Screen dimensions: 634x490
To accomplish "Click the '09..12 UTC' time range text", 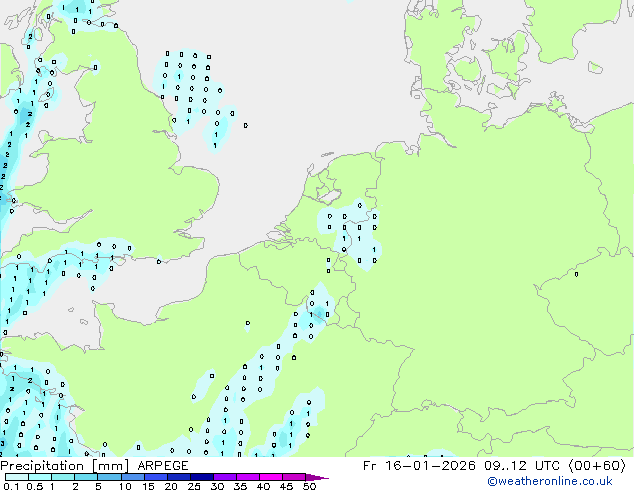I will pos(522,466).
